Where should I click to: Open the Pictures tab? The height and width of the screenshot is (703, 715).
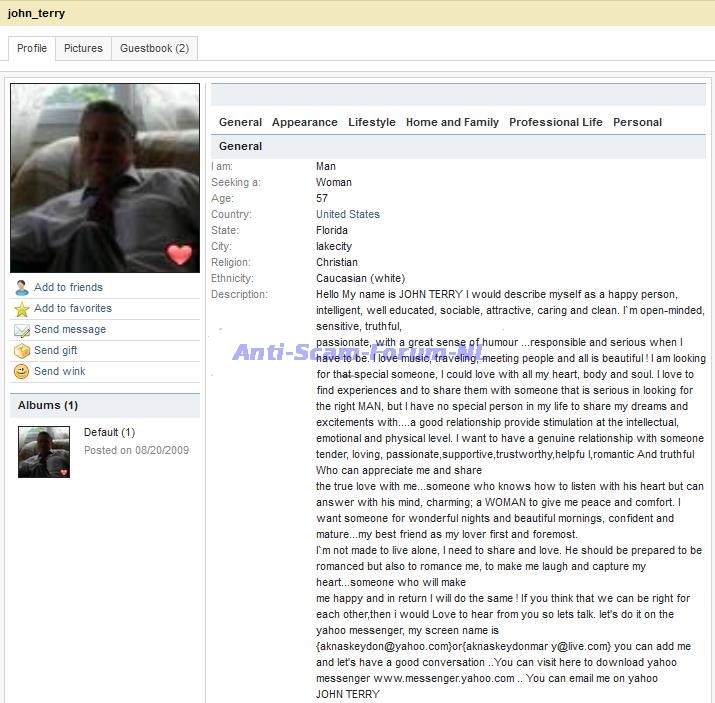point(83,48)
